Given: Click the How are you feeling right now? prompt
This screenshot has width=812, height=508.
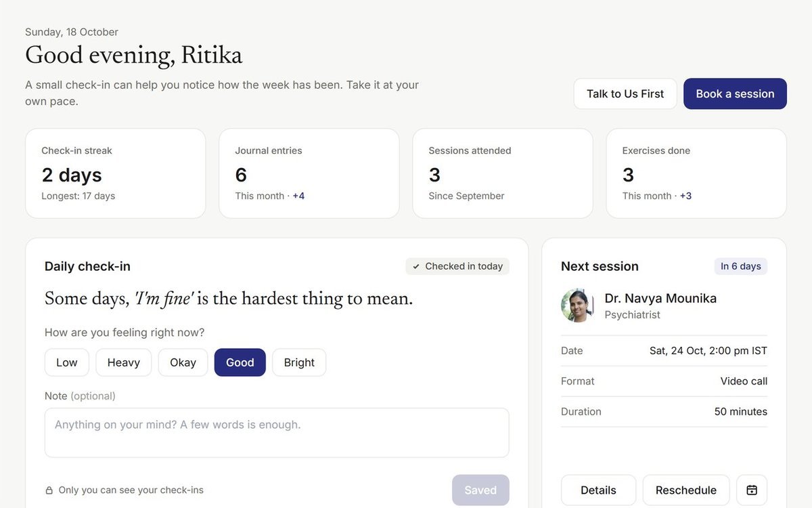Looking at the screenshot, I should point(125,333).
